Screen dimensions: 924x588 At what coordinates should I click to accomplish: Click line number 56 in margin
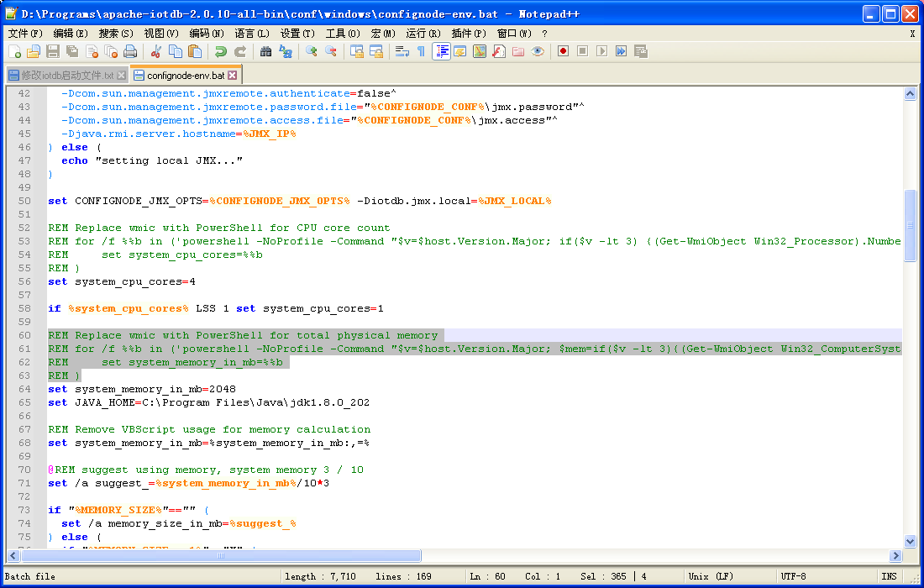coord(24,281)
